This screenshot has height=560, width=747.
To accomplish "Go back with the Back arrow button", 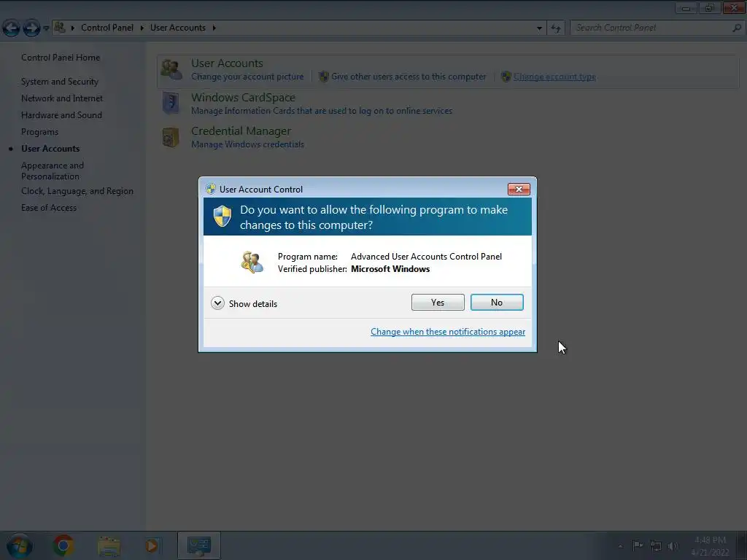I will tap(11, 28).
